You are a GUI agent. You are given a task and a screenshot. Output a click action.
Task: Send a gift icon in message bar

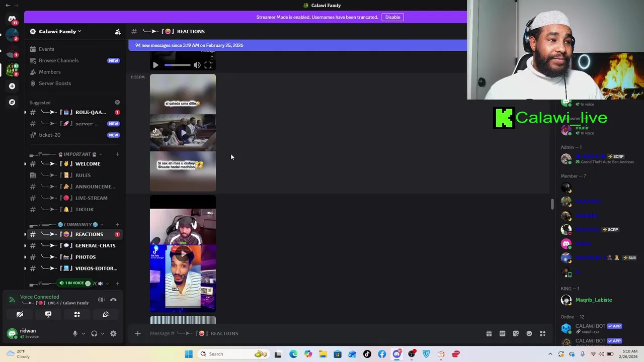(x=489, y=333)
